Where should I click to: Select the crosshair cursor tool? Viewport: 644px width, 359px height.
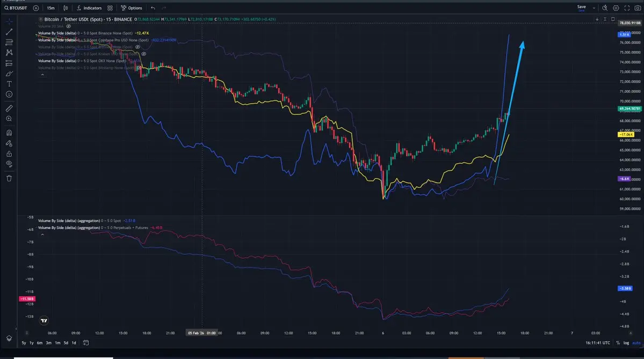coord(9,21)
